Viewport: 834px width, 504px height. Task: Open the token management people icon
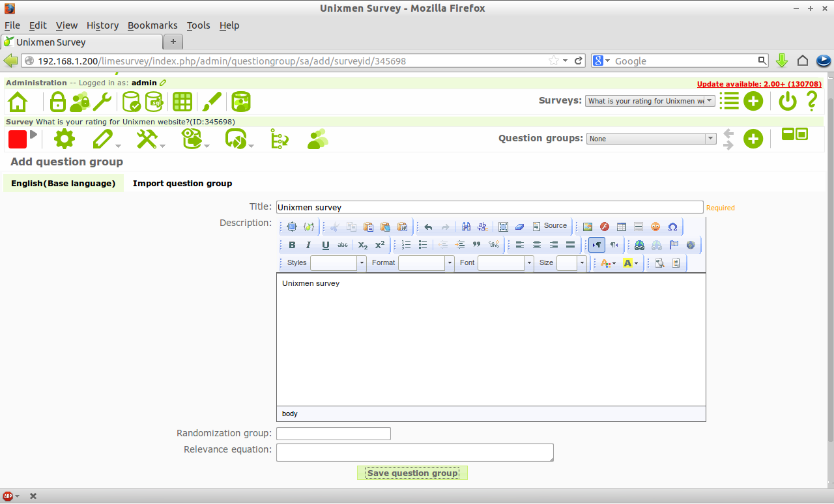(318, 139)
